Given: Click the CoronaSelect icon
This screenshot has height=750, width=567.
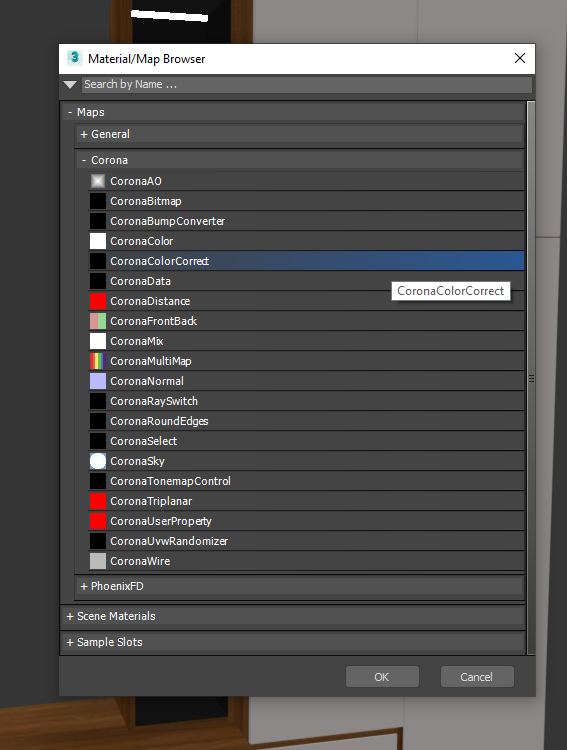Looking at the screenshot, I should tap(98, 441).
